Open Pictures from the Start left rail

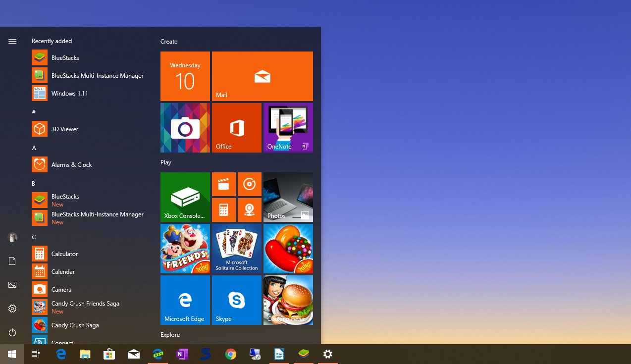pyautogui.click(x=12, y=285)
